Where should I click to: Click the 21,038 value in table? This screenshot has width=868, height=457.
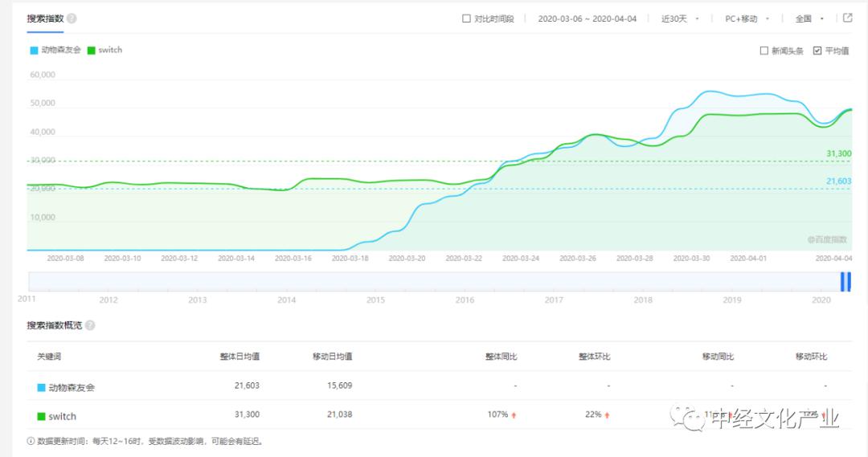pos(340,414)
